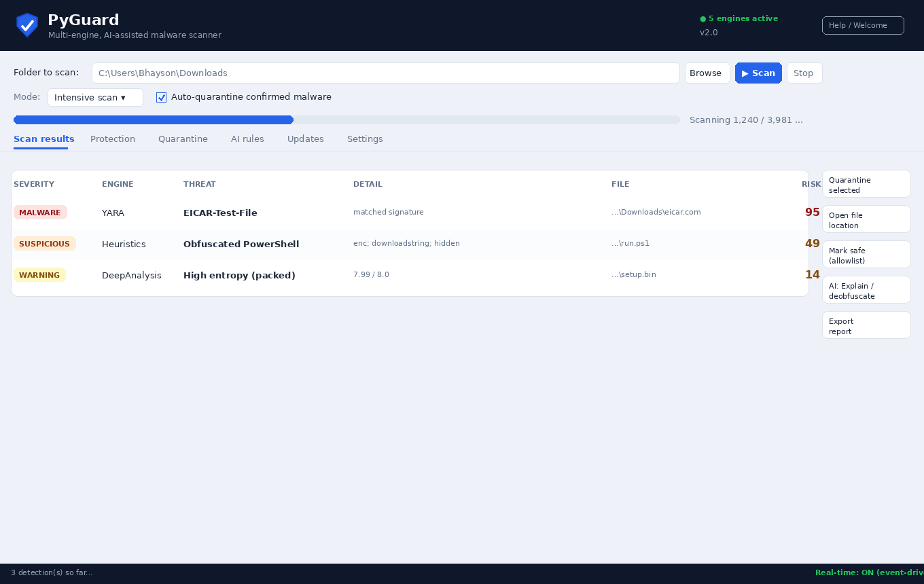Click the matched signature detail
Image resolution: width=924 pixels, height=584 pixels.
pos(389,213)
